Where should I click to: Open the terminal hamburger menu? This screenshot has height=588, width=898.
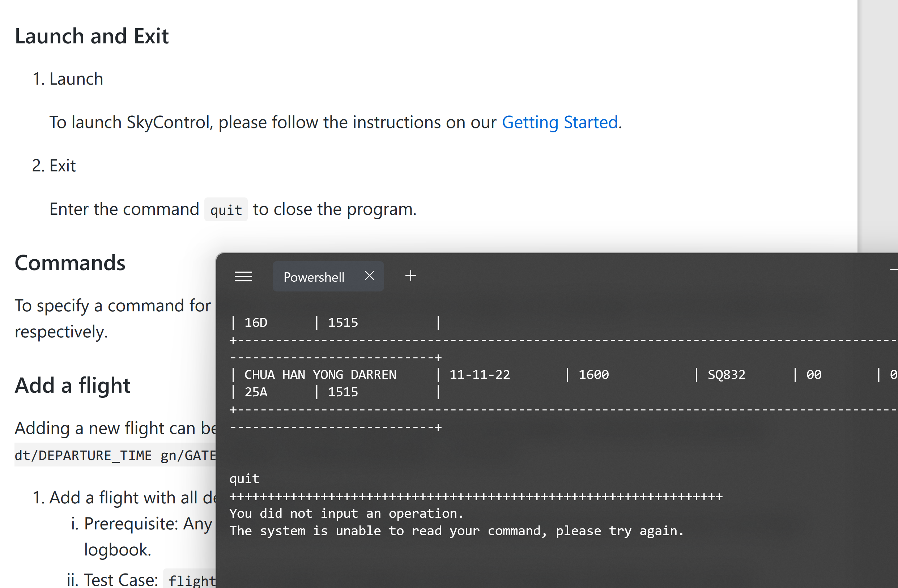tap(243, 277)
